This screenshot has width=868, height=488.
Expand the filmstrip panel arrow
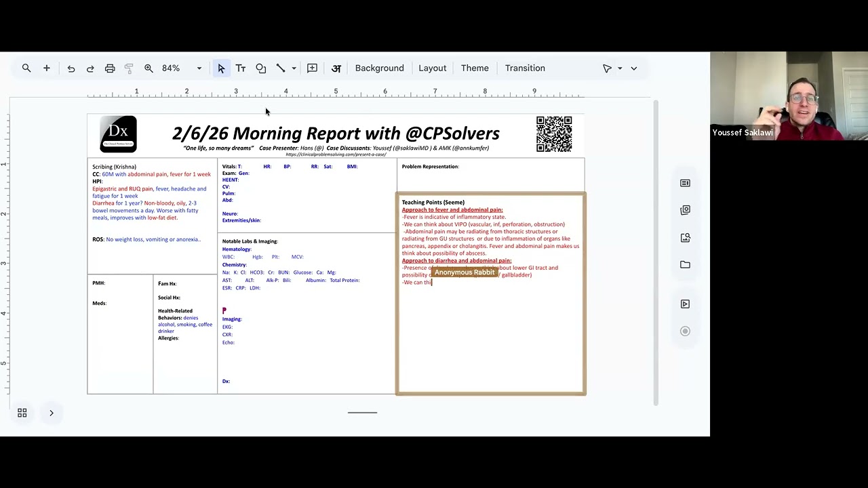[52, 413]
